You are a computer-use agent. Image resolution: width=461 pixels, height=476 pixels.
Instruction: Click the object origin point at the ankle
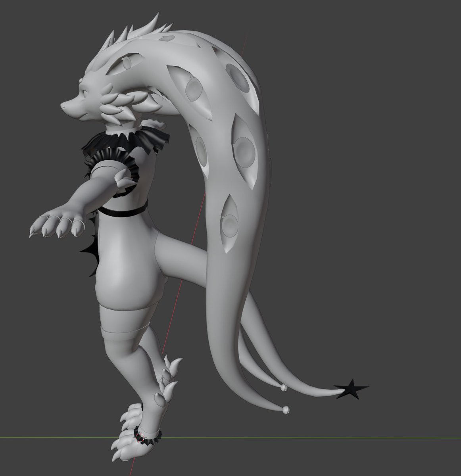point(140,438)
